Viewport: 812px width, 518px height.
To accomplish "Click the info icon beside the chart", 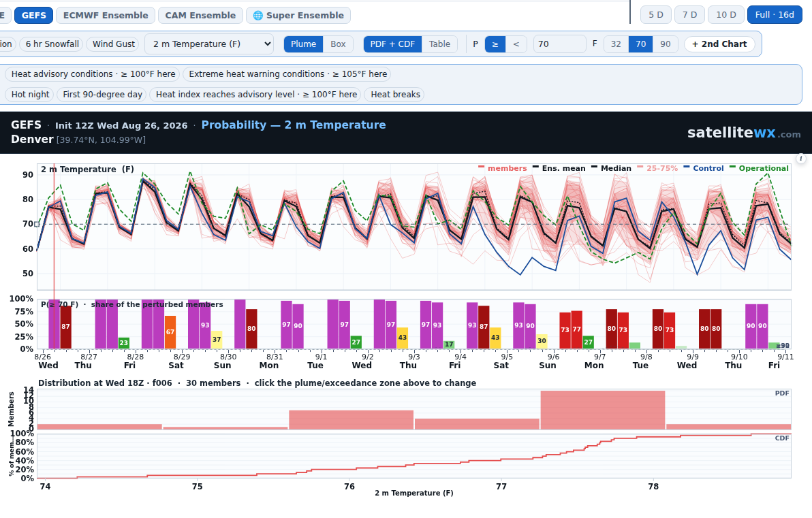I will click(800, 159).
